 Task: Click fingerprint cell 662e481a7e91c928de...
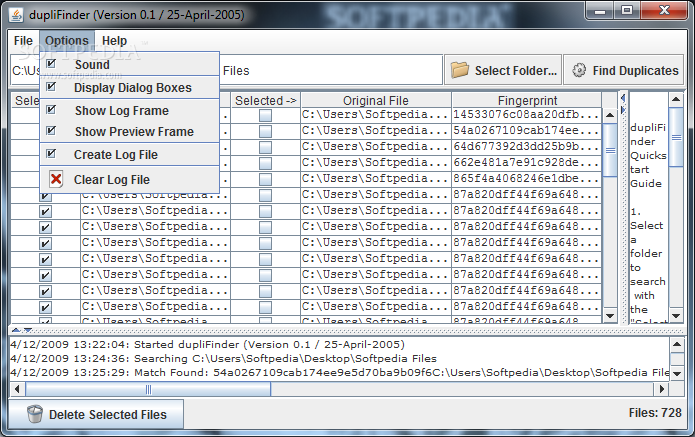point(527,163)
